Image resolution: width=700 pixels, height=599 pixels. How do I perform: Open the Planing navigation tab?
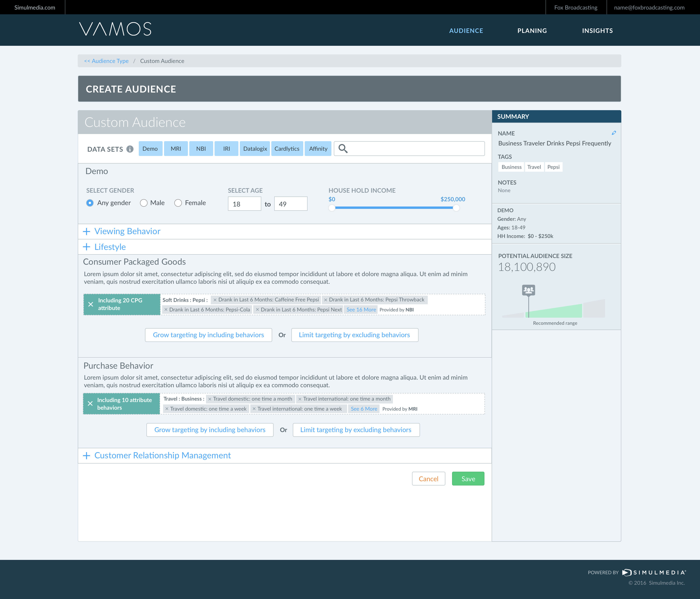click(x=532, y=31)
